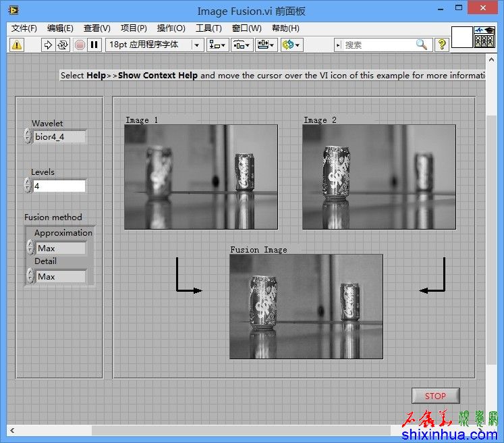The height and width of the screenshot is (443, 504).
Task: Click the Run Continuously button
Action: tap(63, 45)
